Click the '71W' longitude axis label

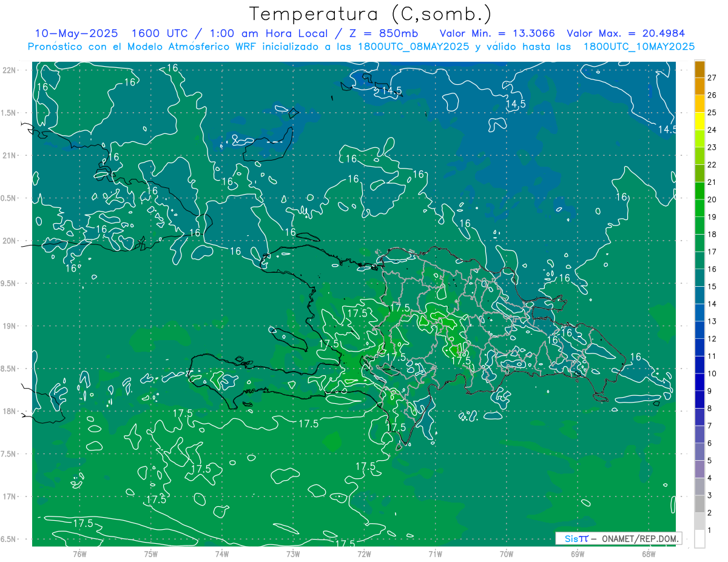435,554
